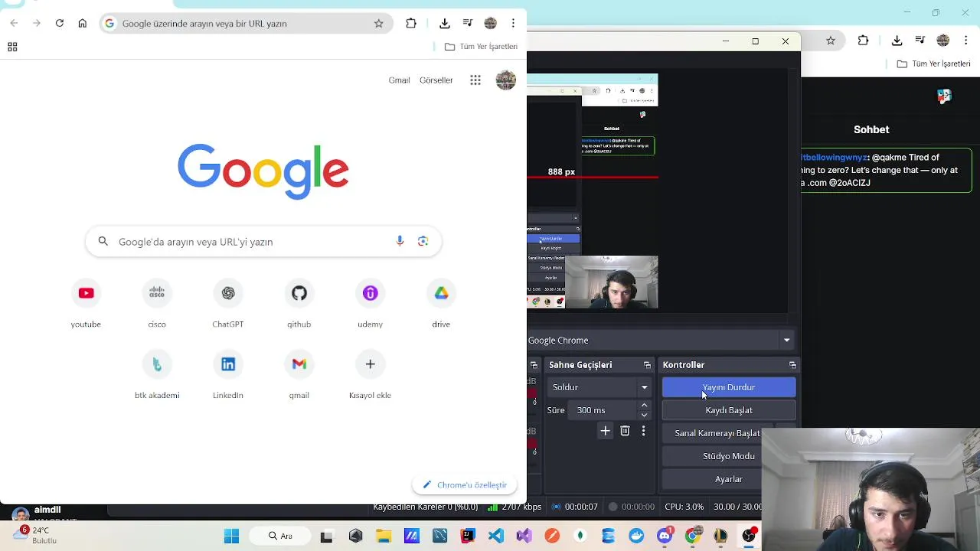Click stream timer 00:00:07

tap(580, 507)
